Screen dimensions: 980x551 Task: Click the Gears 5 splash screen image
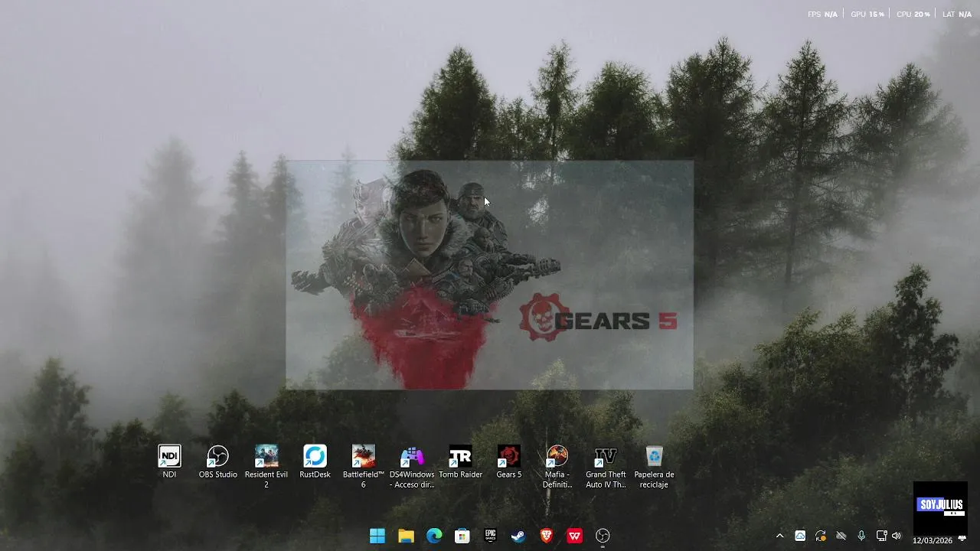coord(490,275)
